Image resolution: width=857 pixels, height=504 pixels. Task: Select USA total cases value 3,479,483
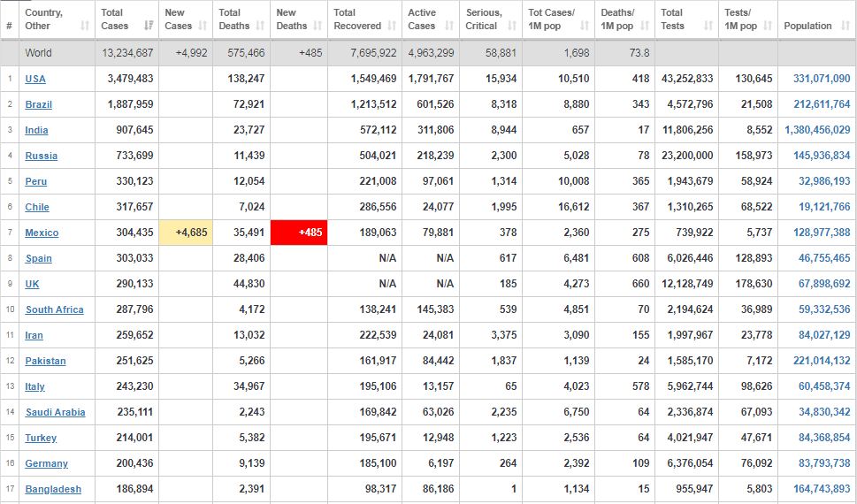pos(130,79)
